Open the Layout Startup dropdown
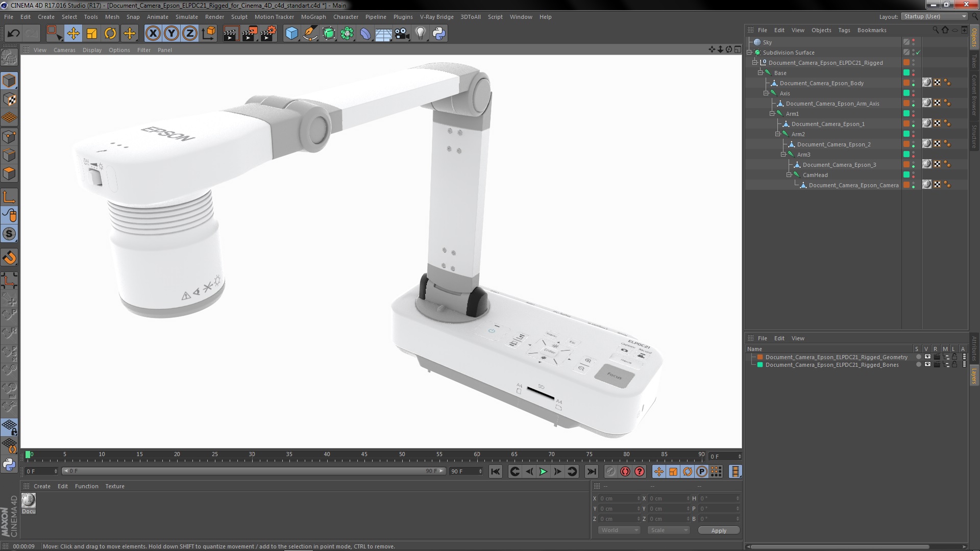This screenshot has height=551, width=980. pyautogui.click(x=935, y=17)
